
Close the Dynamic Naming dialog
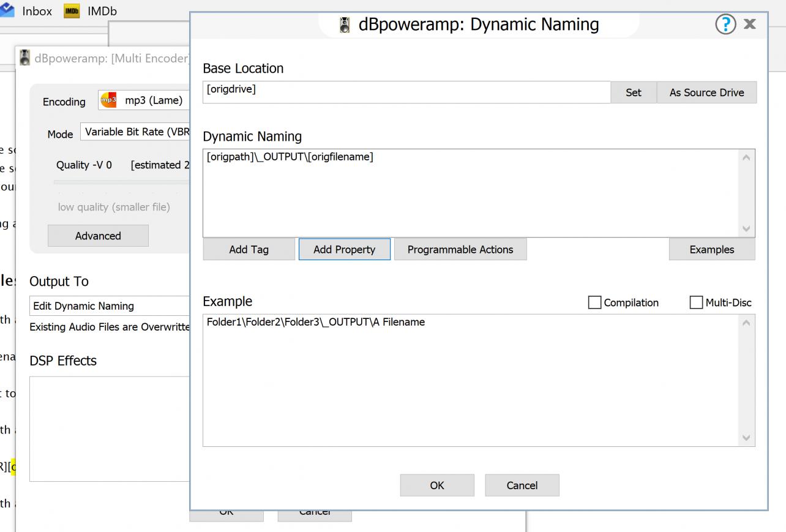tap(749, 24)
